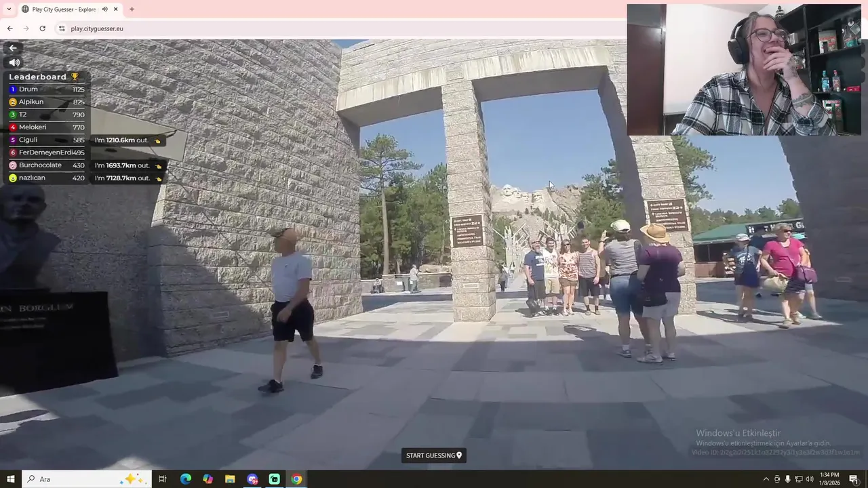Select player FerDemeyenErdi in the leaderboard
The image size is (868, 488).
coord(47,152)
